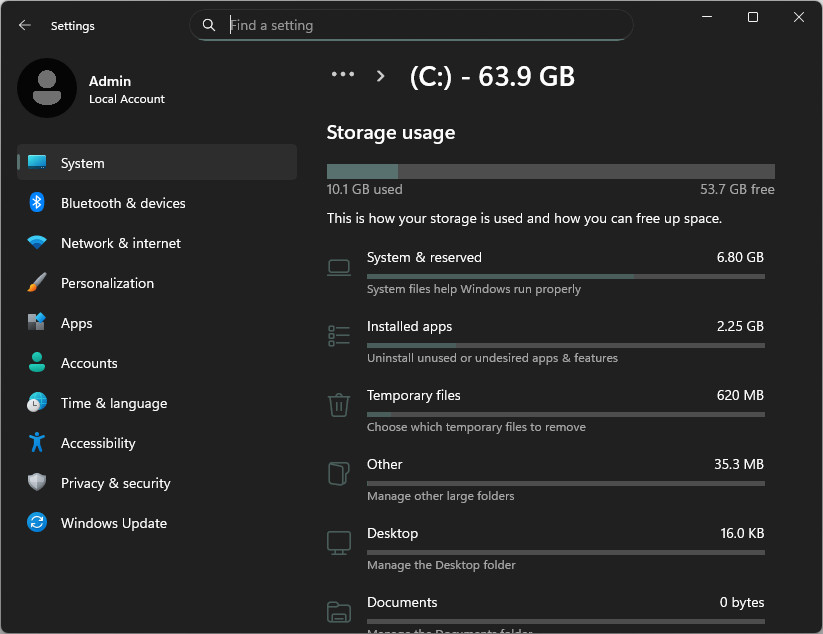
Task: Open Other storage category
Action: 546,480
